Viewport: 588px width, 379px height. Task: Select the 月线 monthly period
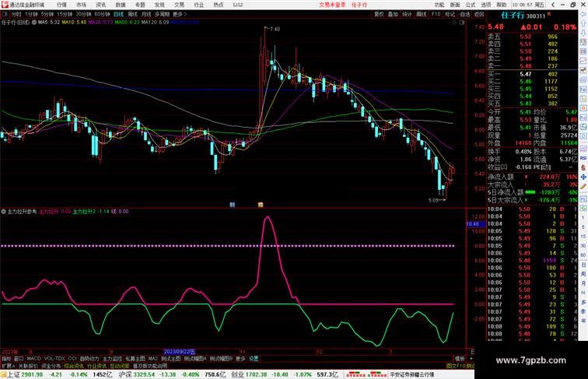(146, 14)
